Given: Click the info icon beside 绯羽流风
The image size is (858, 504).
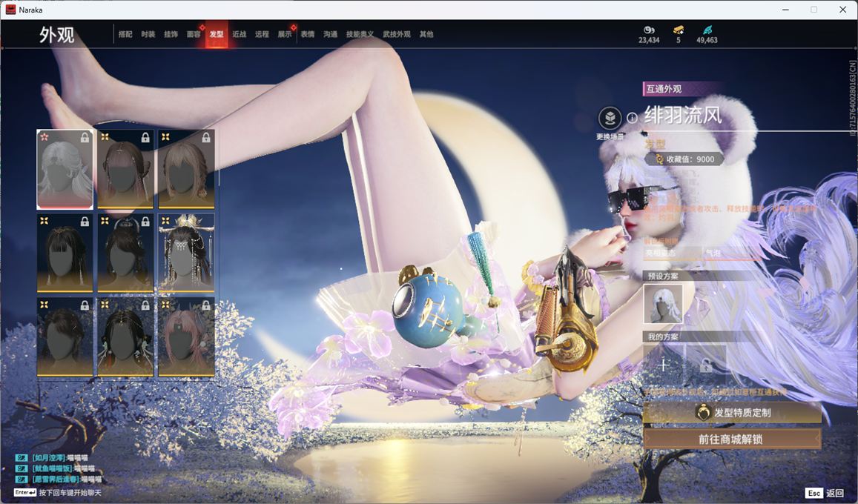Looking at the screenshot, I should (632, 118).
